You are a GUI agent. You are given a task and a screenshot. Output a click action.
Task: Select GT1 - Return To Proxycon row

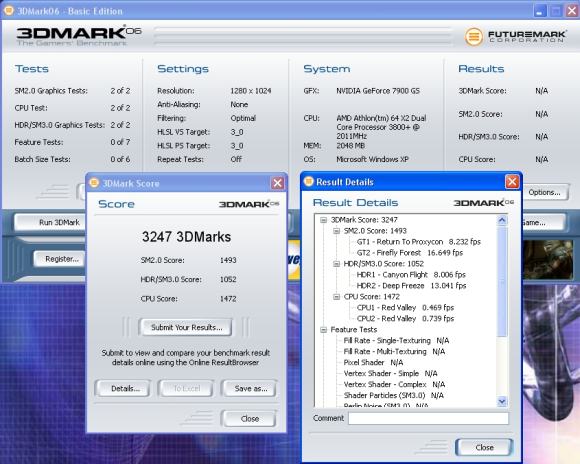[418, 242]
